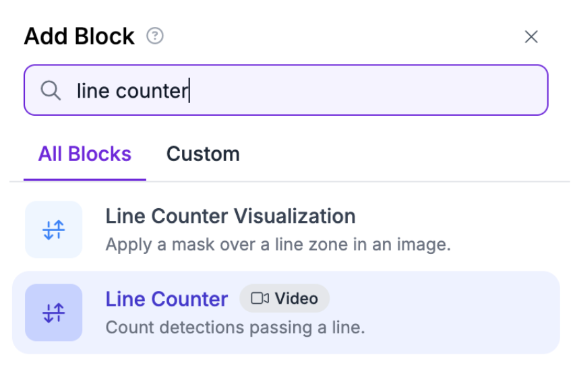Click the magnifying glass search icon
The height and width of the screenshot is (392, 573).
tap(51, 90)
